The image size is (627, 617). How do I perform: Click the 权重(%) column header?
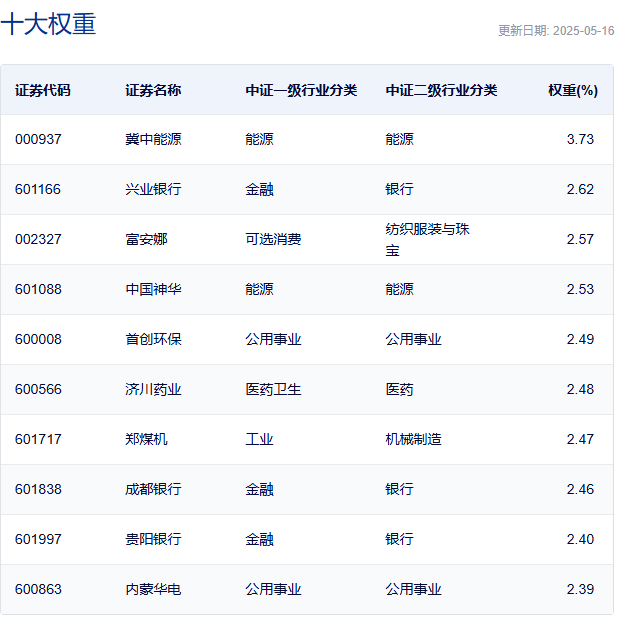[x=572, y=90]
